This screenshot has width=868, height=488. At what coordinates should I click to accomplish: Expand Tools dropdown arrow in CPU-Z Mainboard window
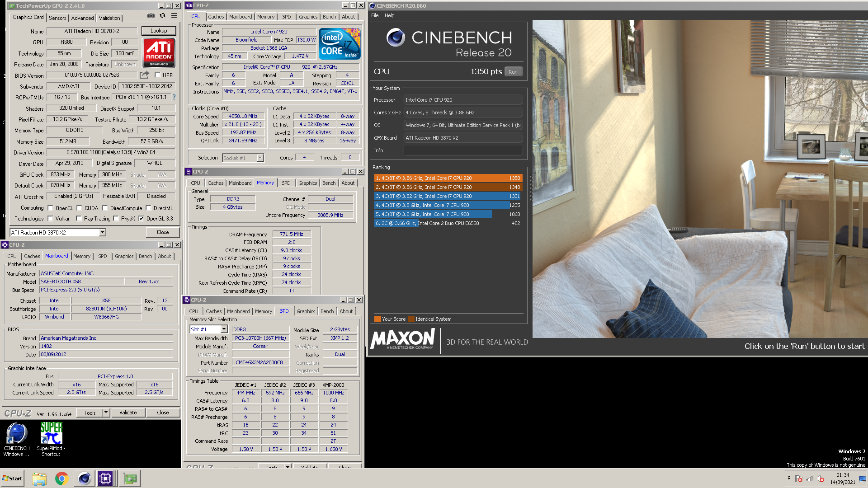click(106, 413)
